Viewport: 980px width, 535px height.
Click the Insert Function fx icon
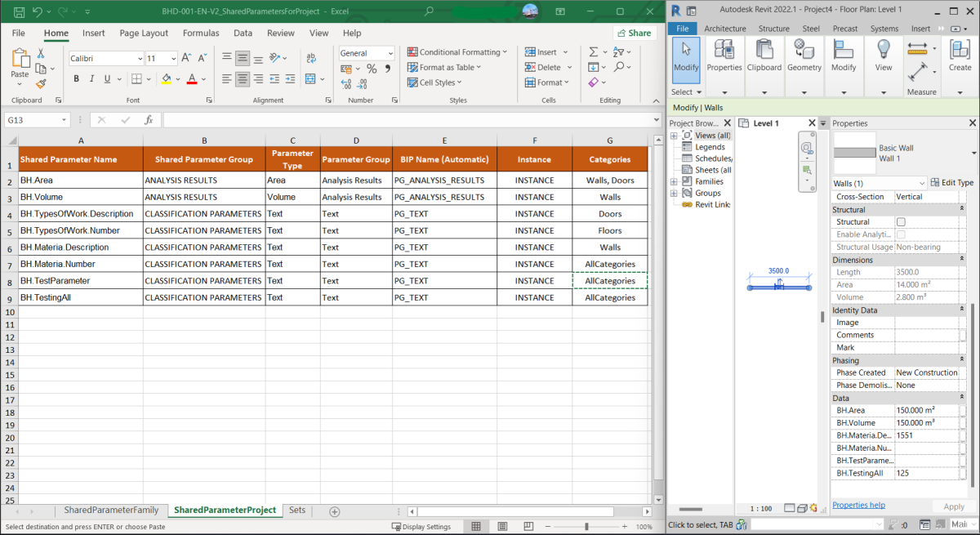[x=149, y=120]
